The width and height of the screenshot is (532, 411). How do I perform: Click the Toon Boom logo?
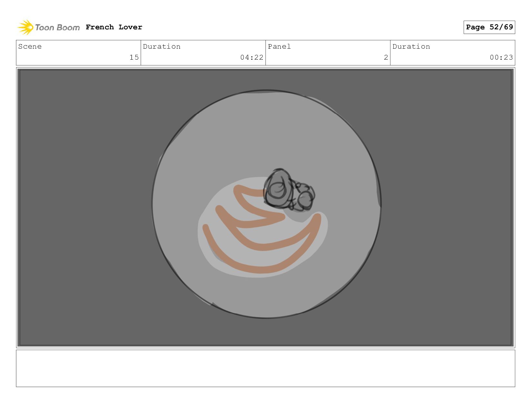tap(48, 27)
